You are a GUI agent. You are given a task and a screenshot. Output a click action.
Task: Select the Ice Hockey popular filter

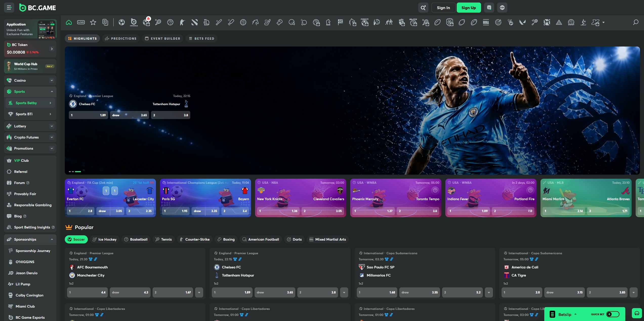pos(105,239)
